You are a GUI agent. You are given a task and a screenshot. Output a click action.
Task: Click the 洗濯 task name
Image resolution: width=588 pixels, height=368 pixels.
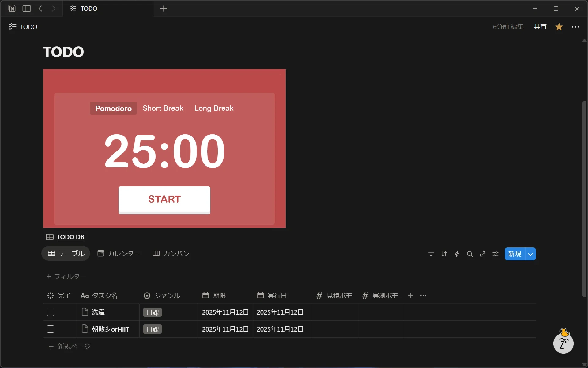click(98, 312)
